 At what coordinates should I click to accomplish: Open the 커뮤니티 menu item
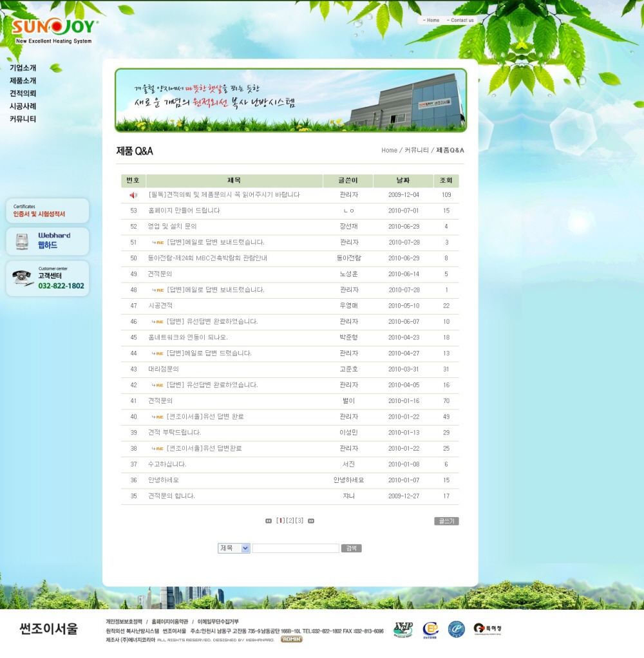(23, 119)
